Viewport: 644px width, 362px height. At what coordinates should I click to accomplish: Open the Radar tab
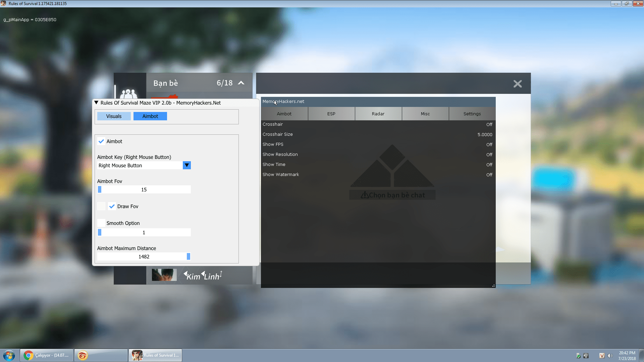pyautogui.click(x=378, y=114)
